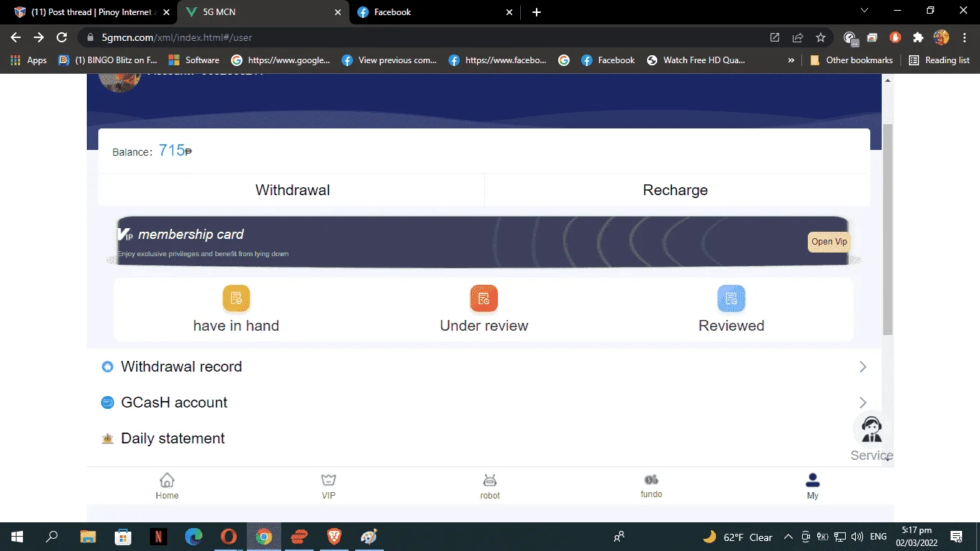Contact Service via headset icon
Image resolution: width=980 pixels, height=551 pixels.
(872, 430)
